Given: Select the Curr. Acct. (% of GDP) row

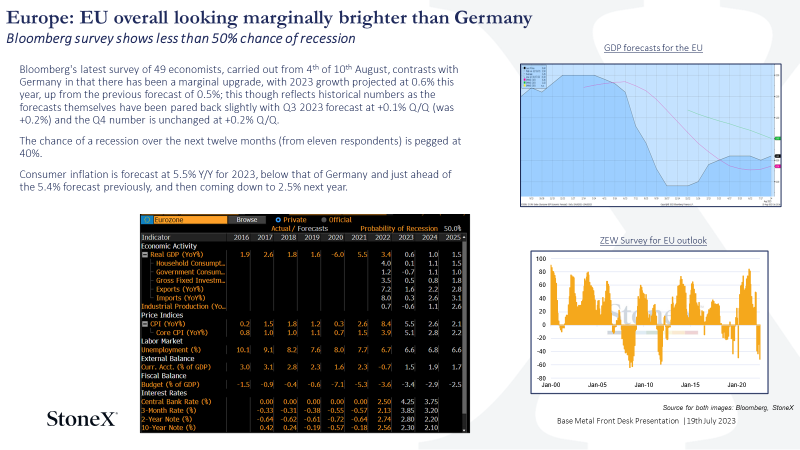Looking at the screenshot, I should [x=301, y=367].
